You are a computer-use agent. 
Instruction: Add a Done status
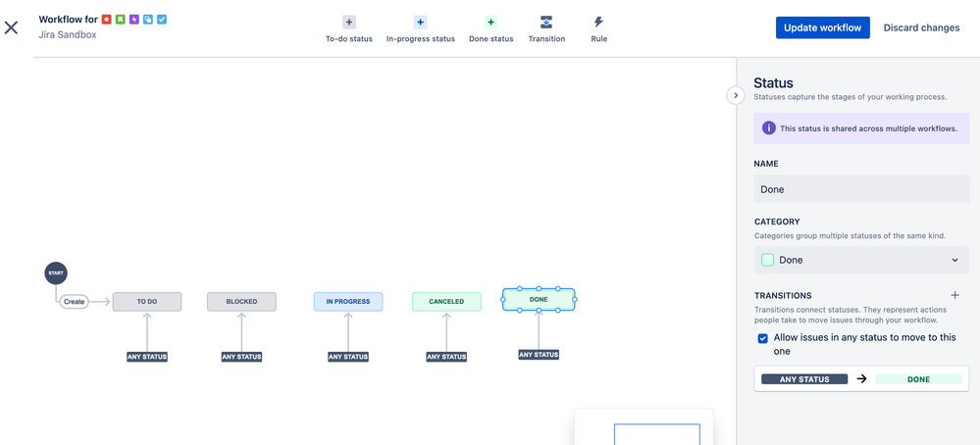pos(491,29)
